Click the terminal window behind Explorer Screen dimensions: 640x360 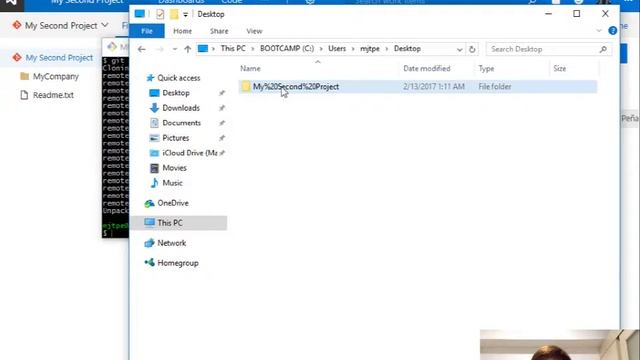click(115, 139)
